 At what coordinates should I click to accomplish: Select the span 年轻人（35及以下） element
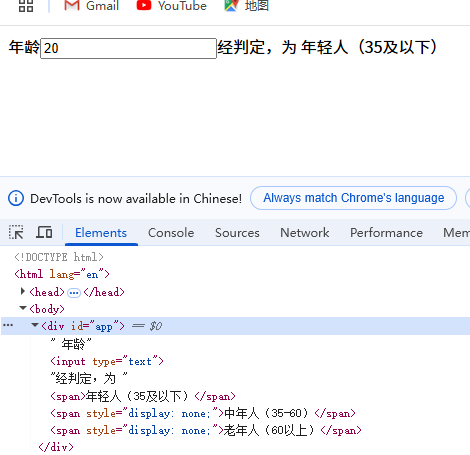(x=143, y=396)
